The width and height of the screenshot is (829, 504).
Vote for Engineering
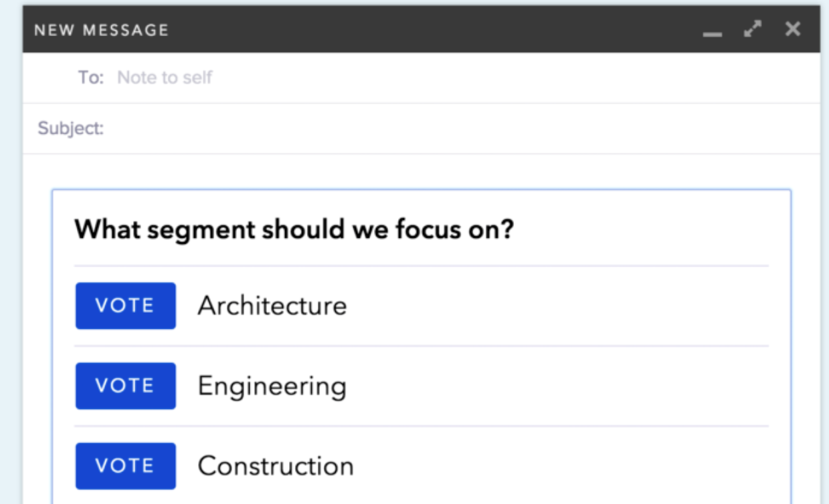(x=125, y=386)
